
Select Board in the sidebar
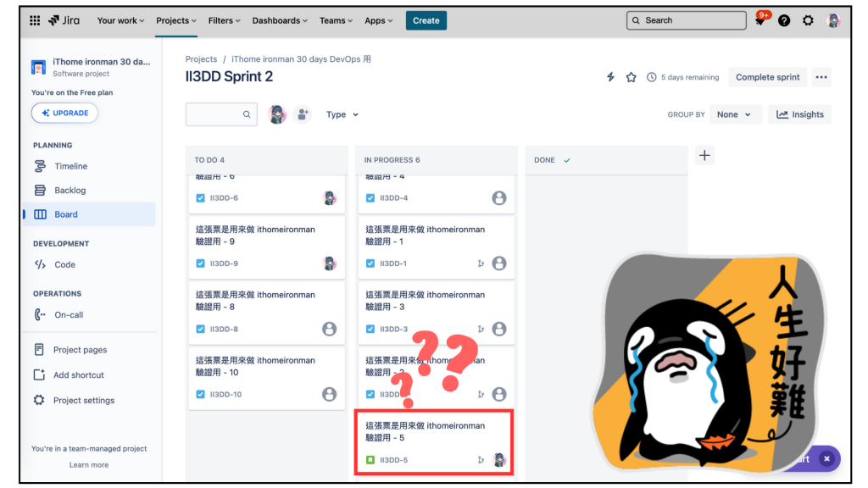(x=89, y=214)
